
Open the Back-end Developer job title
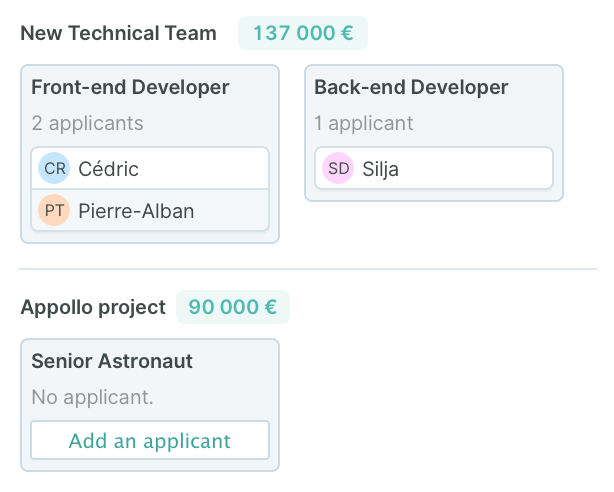[411, 87]
